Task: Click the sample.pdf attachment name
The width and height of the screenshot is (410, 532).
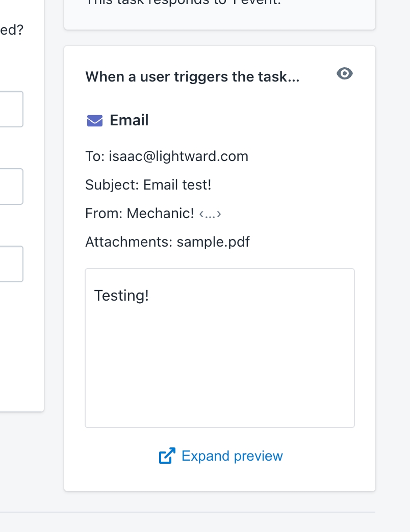Action: [213, 241]
